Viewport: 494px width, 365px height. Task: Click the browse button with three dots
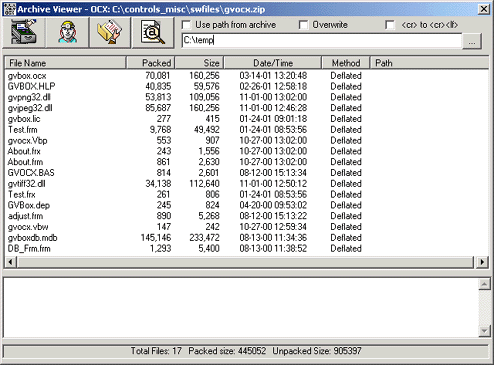pyautogui.click(x=472, y=41)
